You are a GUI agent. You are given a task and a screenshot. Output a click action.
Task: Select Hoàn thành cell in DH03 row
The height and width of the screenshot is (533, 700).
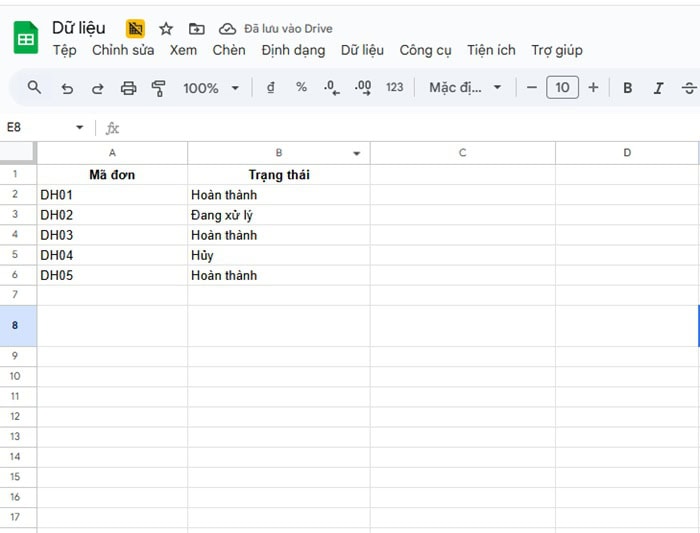(x=279, y=235)
